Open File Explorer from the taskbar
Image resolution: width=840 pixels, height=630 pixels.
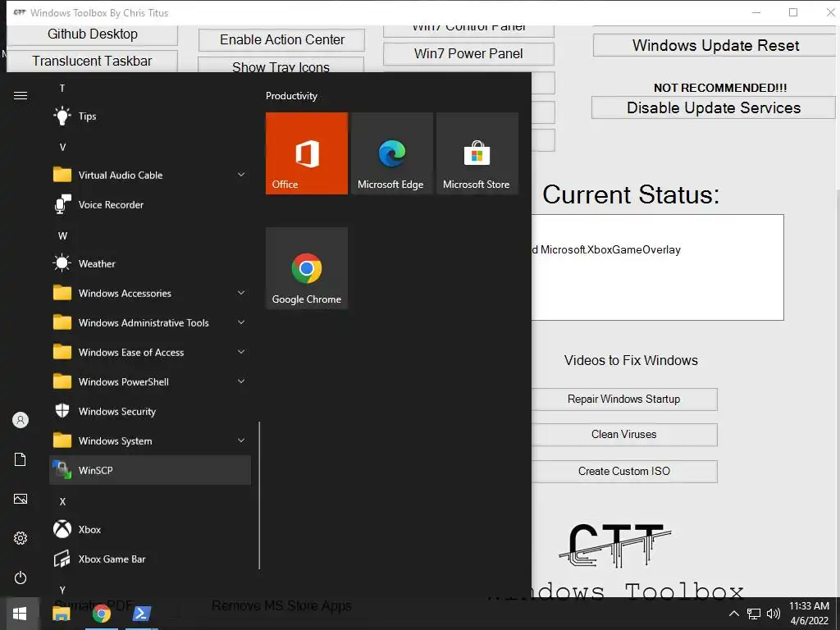pos(61,614)
